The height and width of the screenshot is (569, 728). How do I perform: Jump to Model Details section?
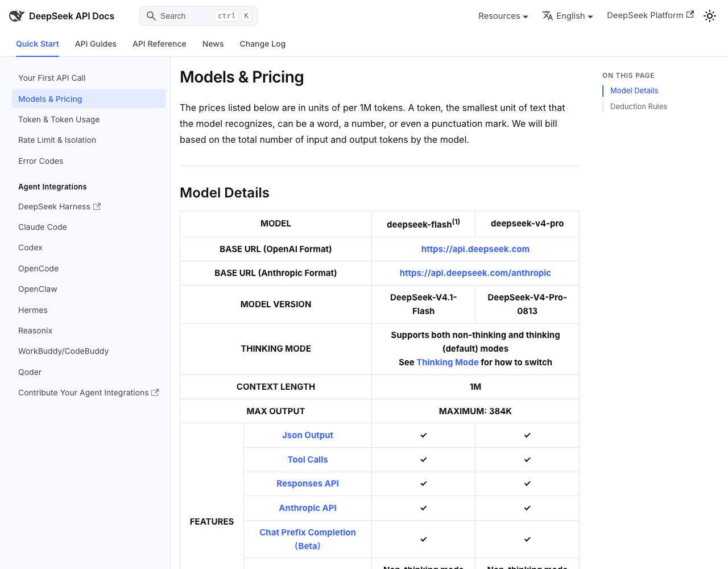634,90
